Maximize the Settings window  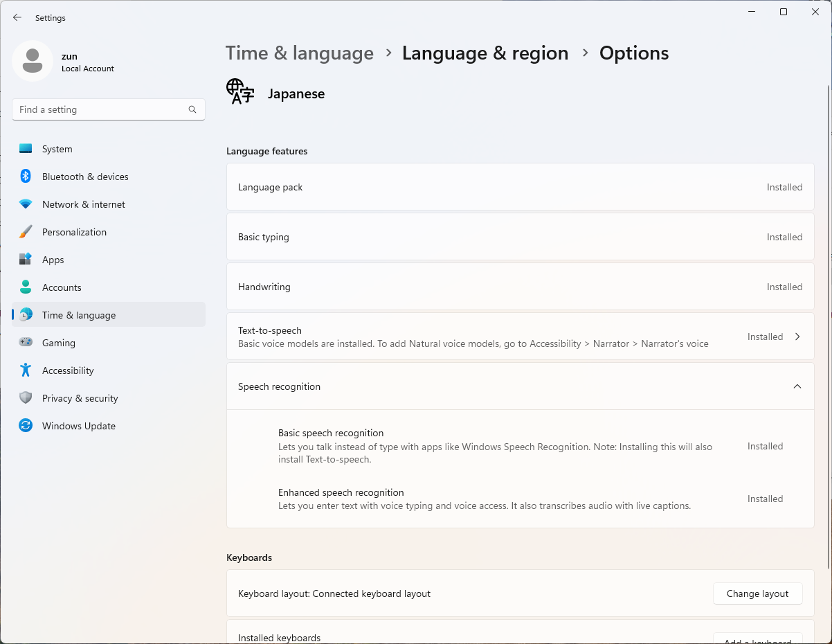click(784, 12)
